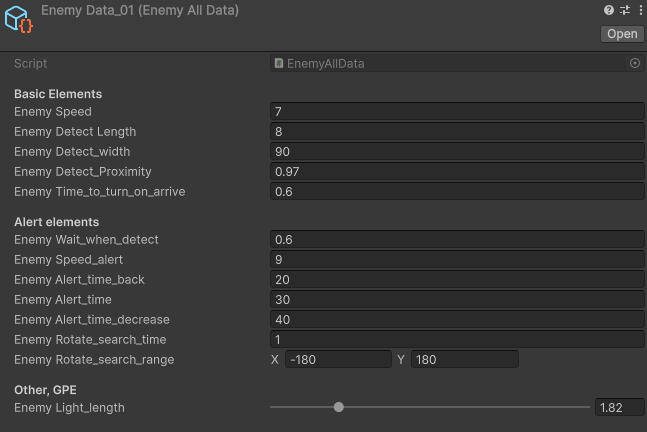
Task: Click the Other, GPE header
Action: click(45, 390)
